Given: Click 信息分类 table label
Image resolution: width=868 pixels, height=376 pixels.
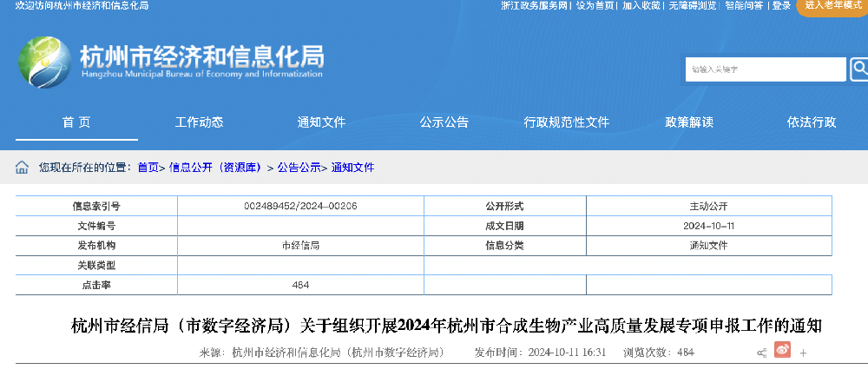Looking at the screenshot, I should point(504,246).
